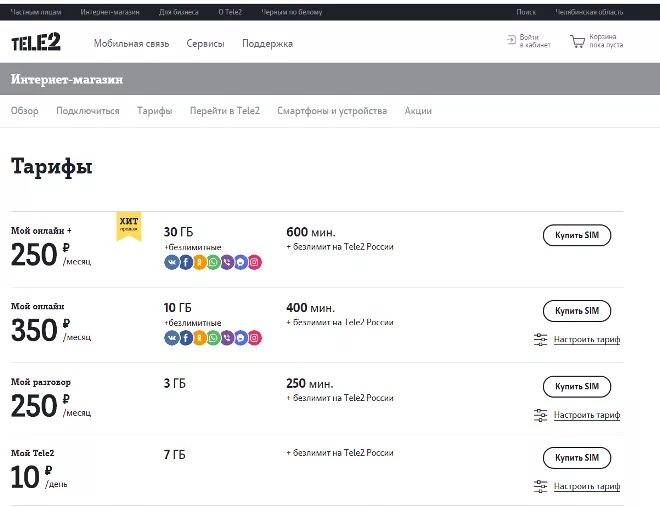Click the settings sliders icon for Мой разговор
Viewport: 660px width, 507px height.
tap(541, 415)
